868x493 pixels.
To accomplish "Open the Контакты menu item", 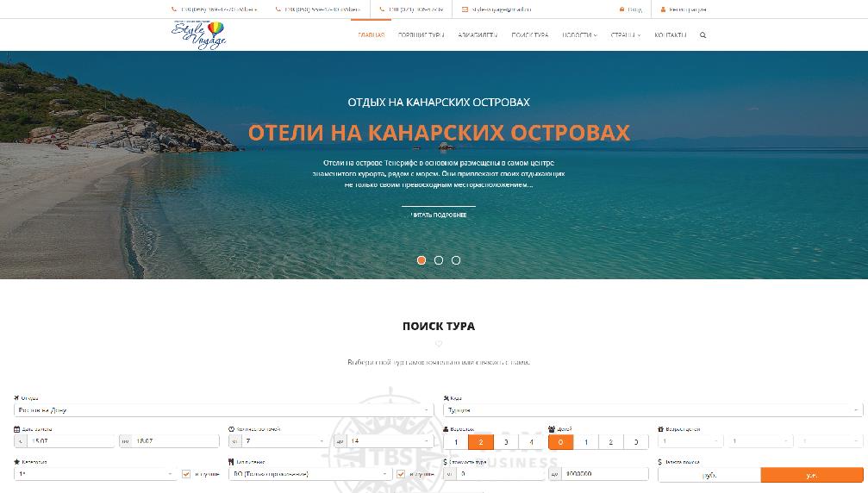I will pyautogui.click(x=670, y=35).
